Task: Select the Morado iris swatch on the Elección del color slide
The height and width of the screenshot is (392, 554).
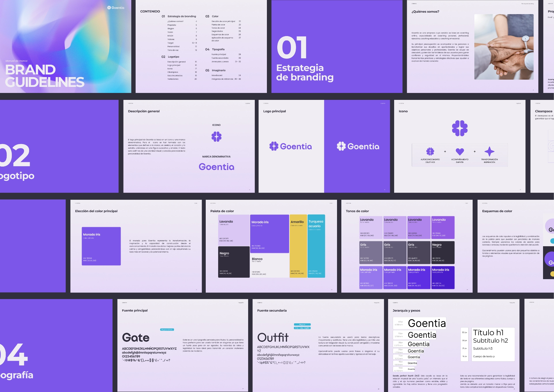Action: coord(101,246)
